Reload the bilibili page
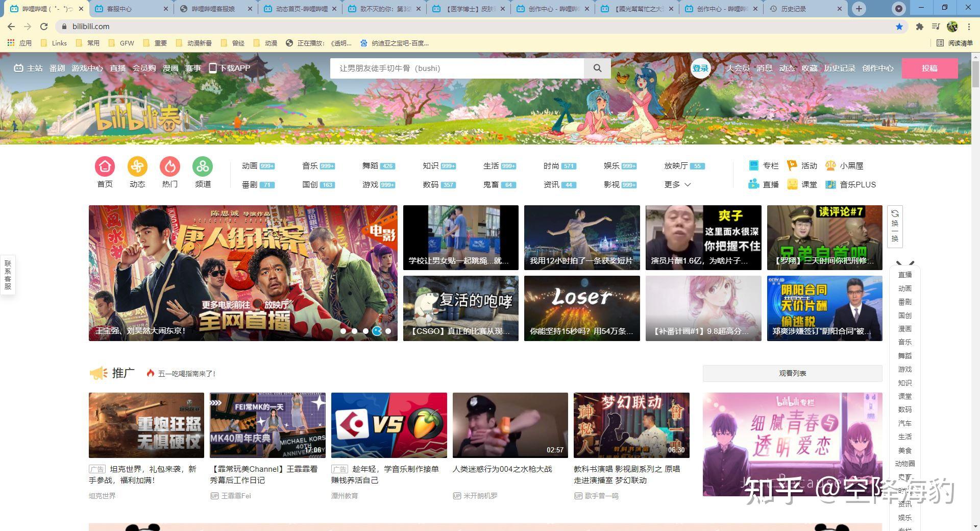This screenshot has height=531, width=980. pyautogui.click(x=44, y=27)
